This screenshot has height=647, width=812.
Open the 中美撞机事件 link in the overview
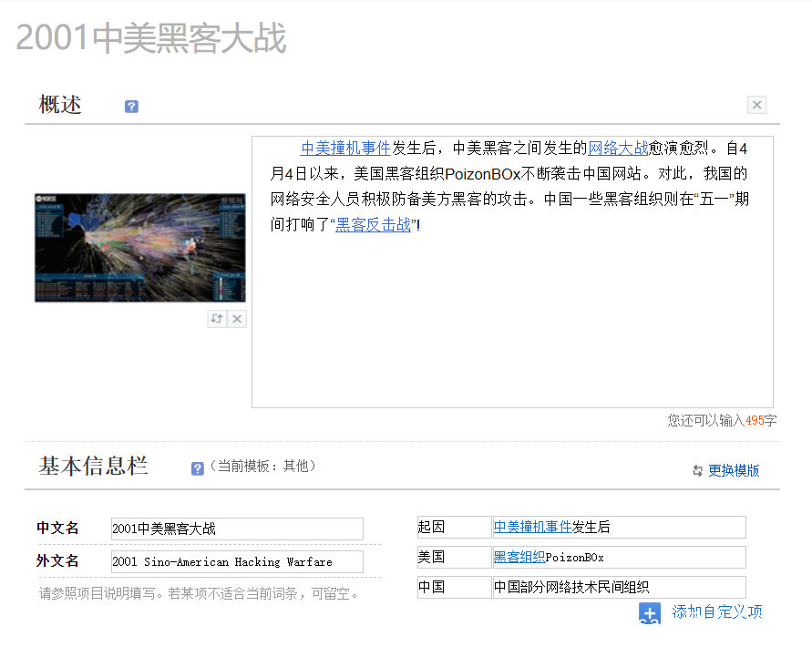tap(345, 149)
